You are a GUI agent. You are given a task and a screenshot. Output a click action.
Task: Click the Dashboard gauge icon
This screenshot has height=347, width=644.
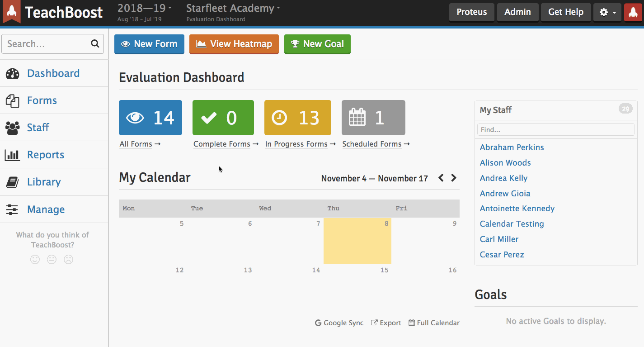[12, 74]
